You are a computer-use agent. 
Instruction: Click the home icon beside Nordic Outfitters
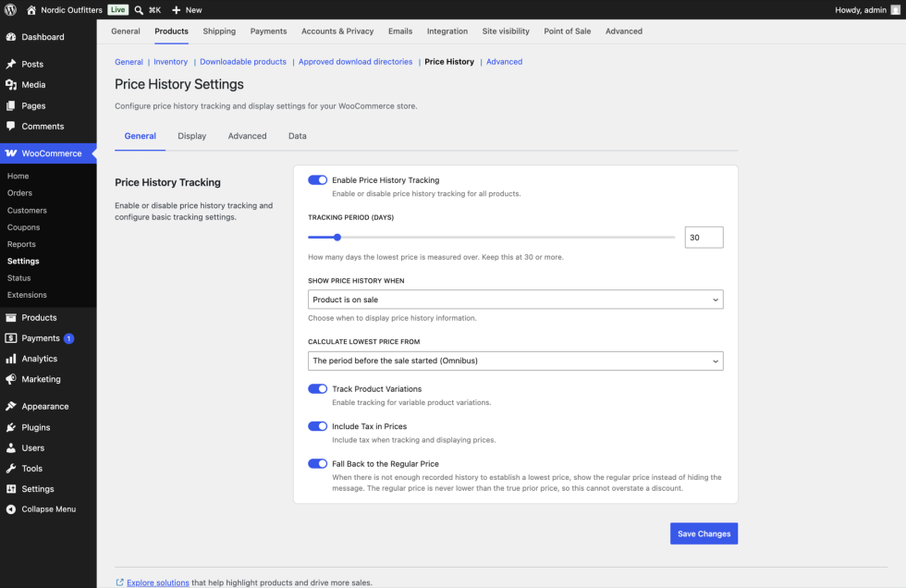pos(31,10)
